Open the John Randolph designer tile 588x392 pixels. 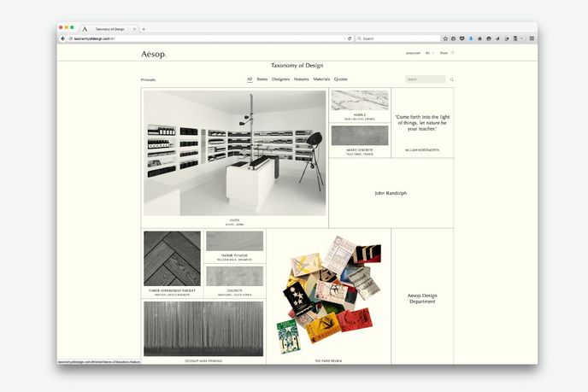click(x=391, y=193)
